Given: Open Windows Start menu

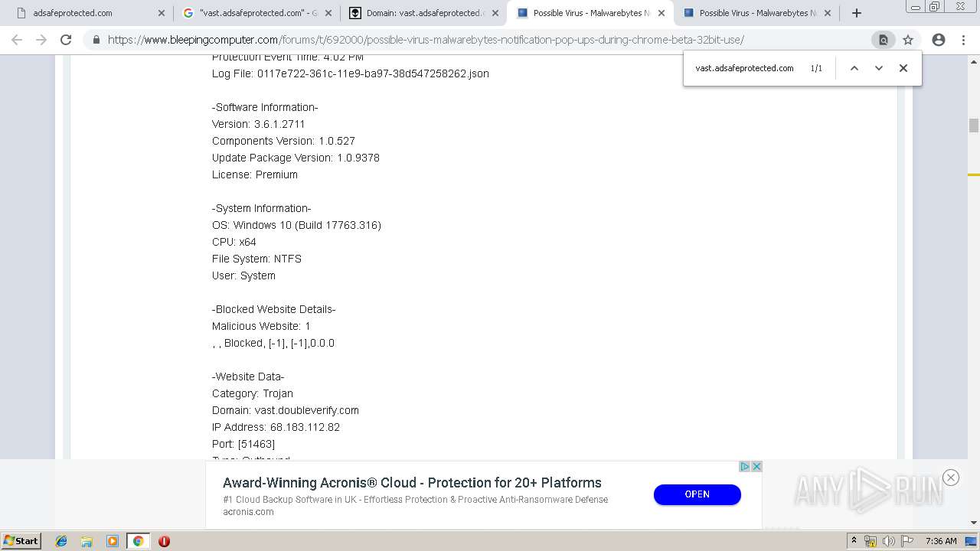Looking at the screenshot, I should pyautogui.click(x=21, y=540).
